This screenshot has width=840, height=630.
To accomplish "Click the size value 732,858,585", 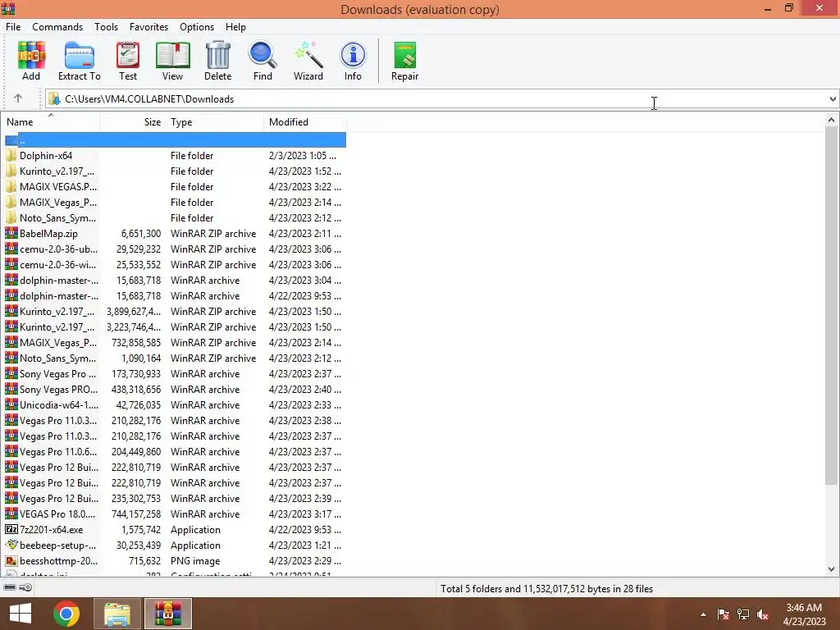I will click(136, 342).
